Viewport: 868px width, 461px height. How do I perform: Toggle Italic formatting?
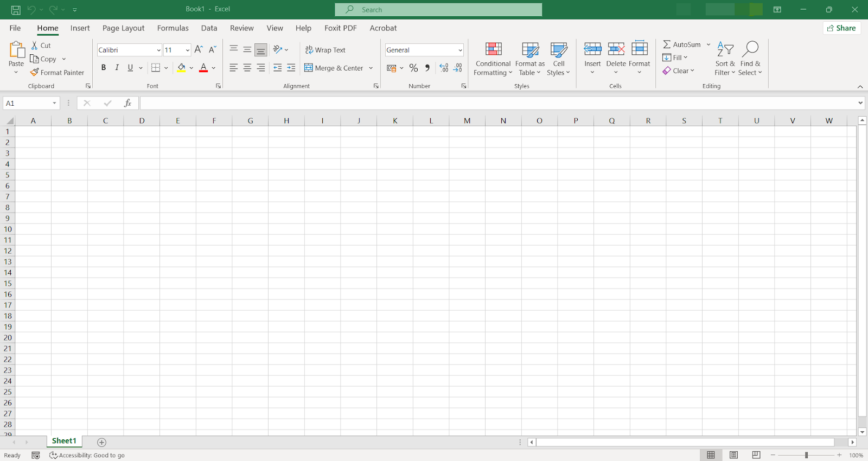pos(117,68)
